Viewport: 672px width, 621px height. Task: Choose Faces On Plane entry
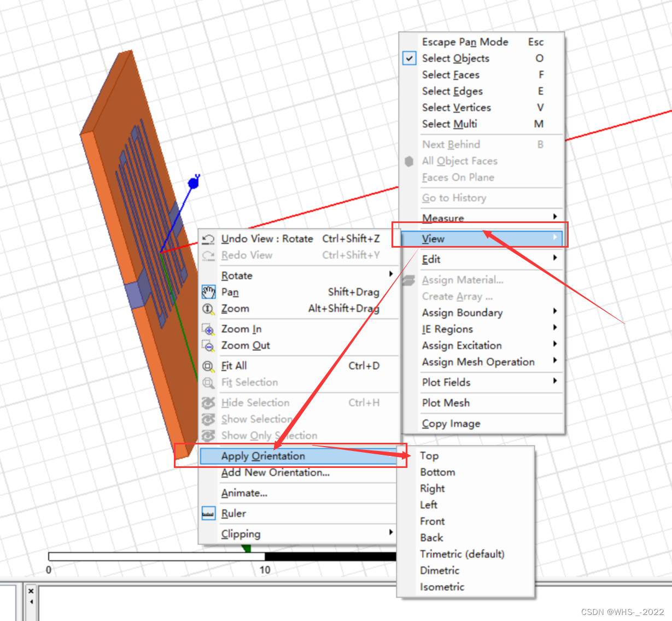[x=482, y=177]
